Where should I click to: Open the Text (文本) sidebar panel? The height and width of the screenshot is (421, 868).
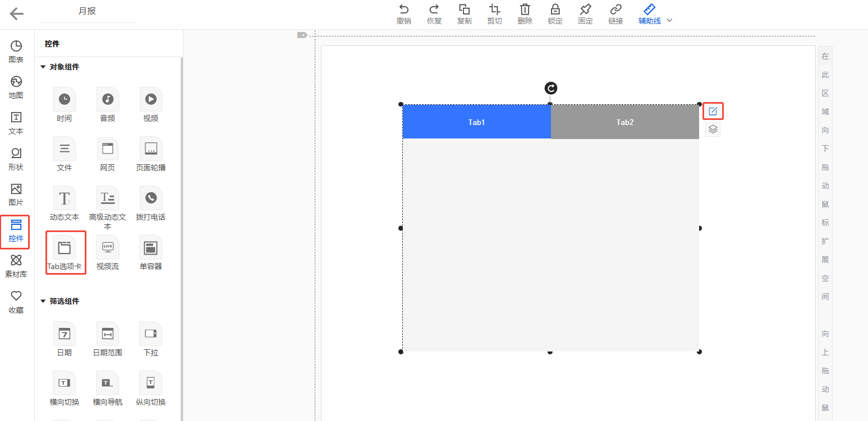tap(16, 123)
